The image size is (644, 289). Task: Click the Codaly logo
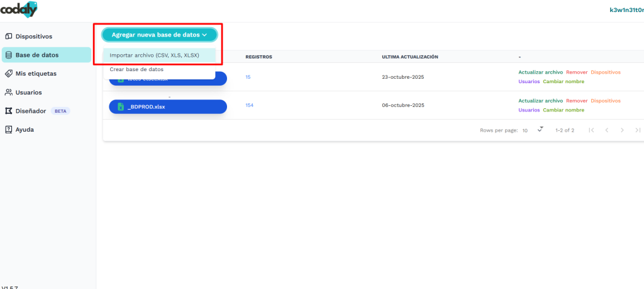coord(19,9)
